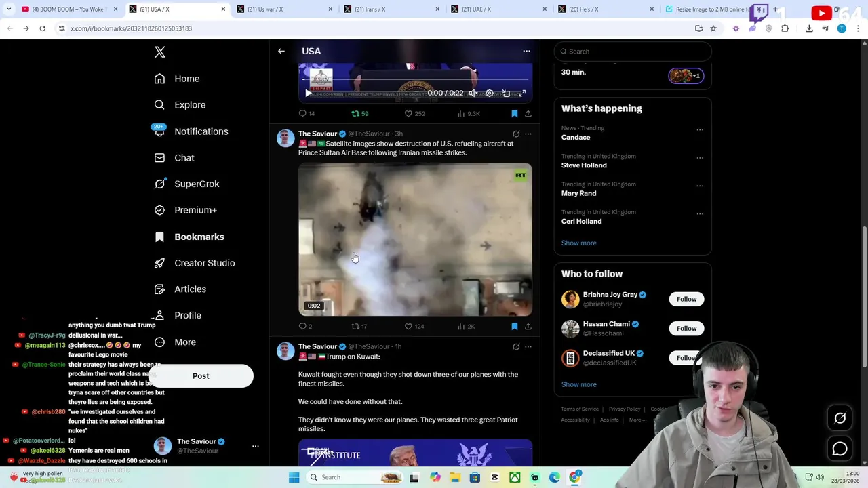Expand the More menu in the sidebar
Viewport: 868px width, 488px height.
(175, 342)
